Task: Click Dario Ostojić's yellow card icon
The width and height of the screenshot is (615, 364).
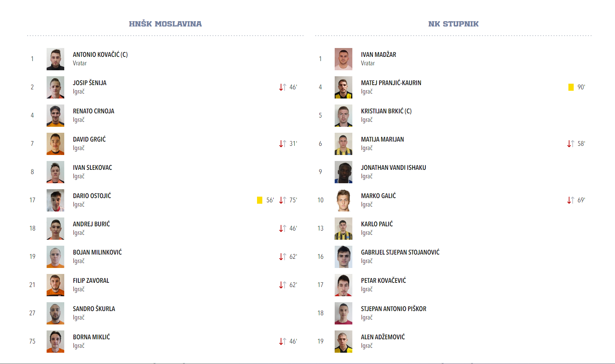Action: (x=259, y=200)
